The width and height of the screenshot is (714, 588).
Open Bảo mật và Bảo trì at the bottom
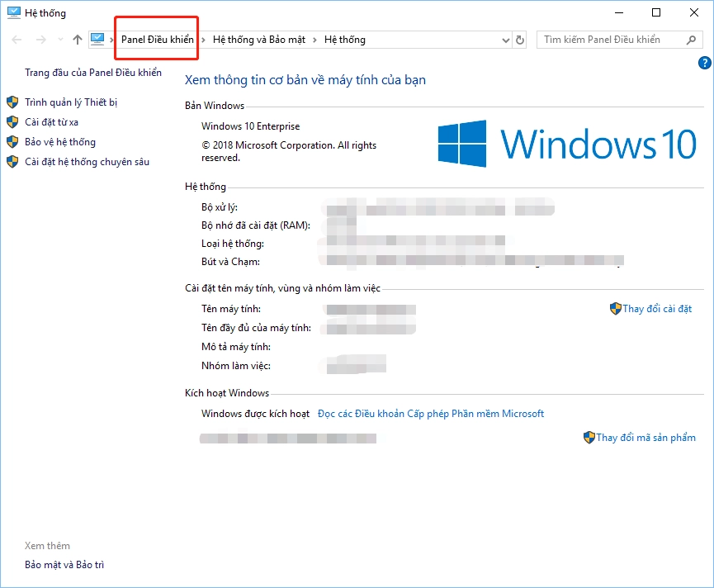tap(64, 565)
